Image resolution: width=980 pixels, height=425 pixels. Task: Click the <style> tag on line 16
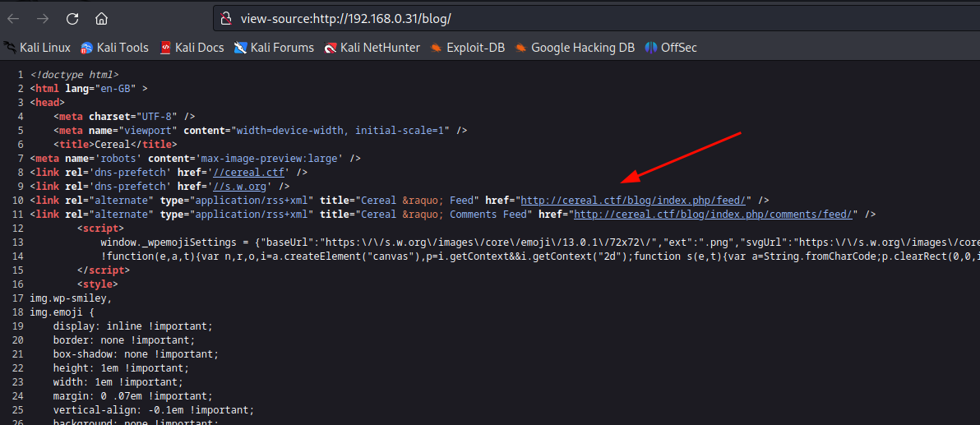tap(98, 284)
